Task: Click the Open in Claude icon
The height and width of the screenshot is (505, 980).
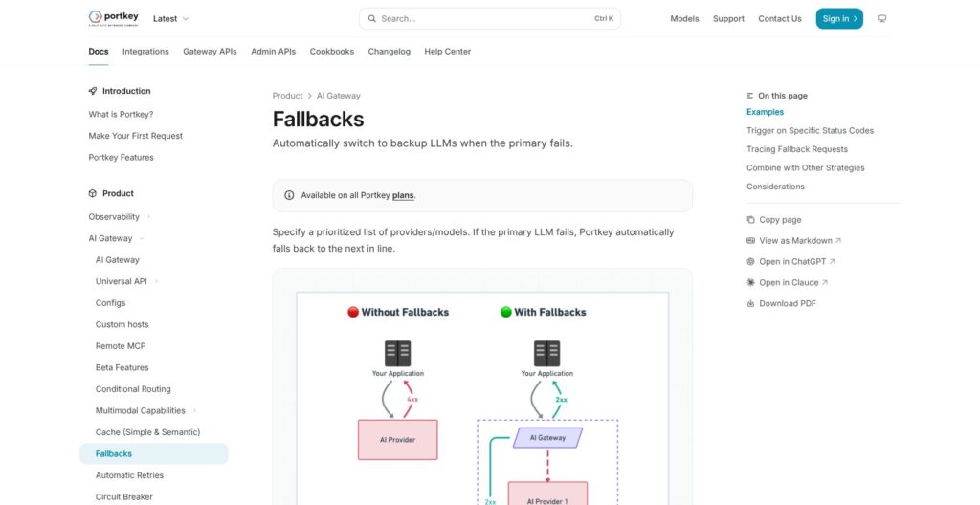Action: [750, 282]
